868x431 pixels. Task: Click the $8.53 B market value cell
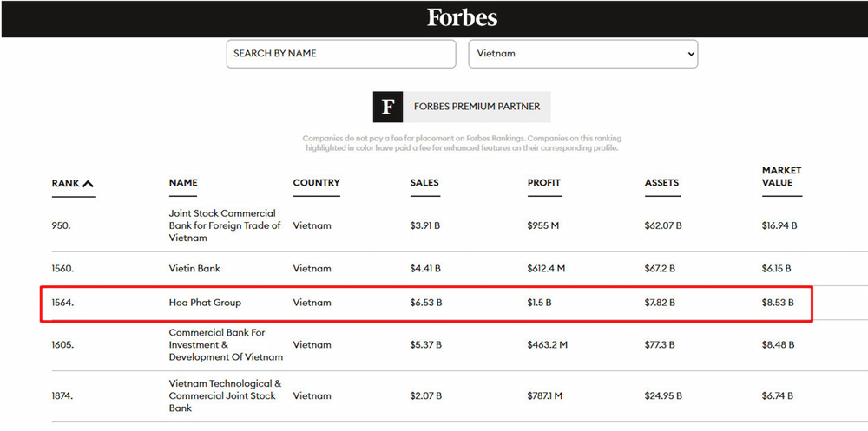[x=778, y=303]
